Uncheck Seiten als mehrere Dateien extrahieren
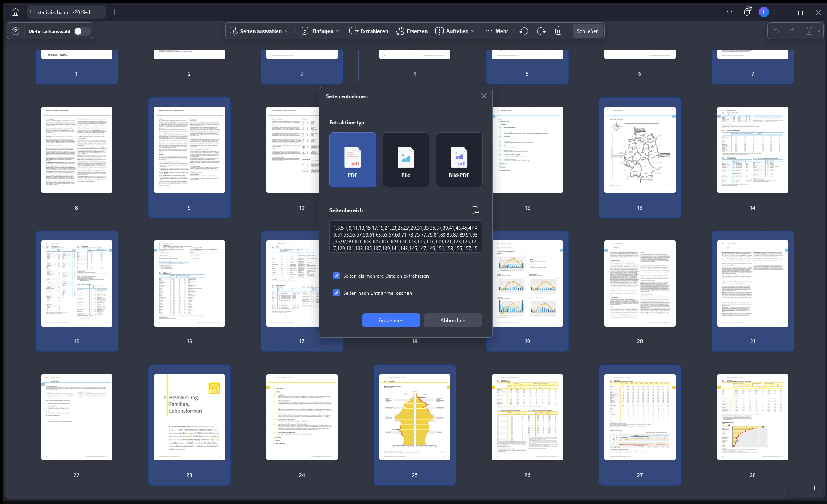The width and height of the screenshot is (827, 504). click(x=336, y=276)
